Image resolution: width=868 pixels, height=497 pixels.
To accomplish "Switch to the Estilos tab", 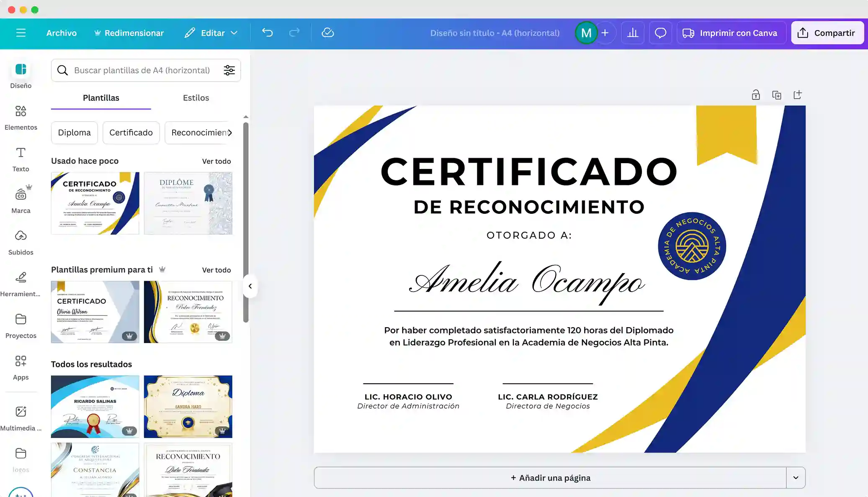I will coord(196,98).
